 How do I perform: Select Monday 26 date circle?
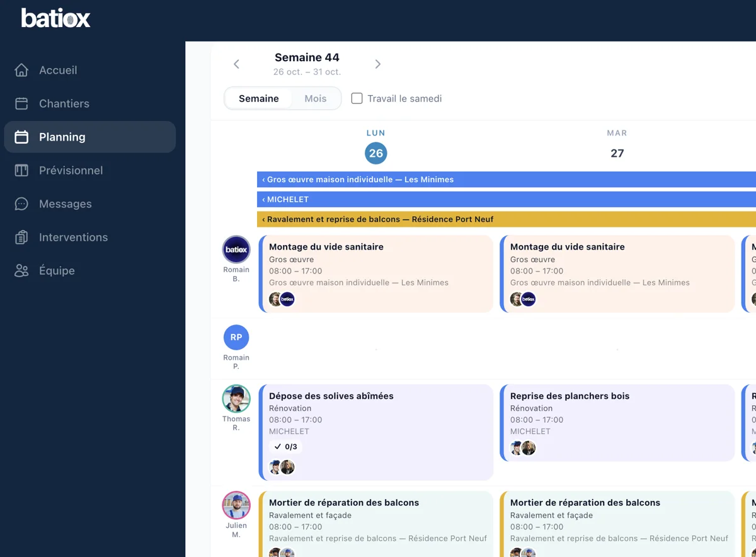coord(376,153)
